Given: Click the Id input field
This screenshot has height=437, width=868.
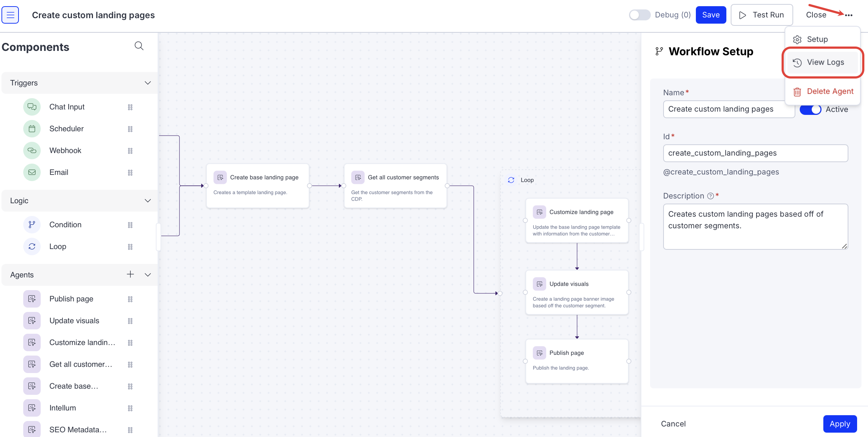Looking at the screenshot, I should pyautogui.click(x=755, y=153).
